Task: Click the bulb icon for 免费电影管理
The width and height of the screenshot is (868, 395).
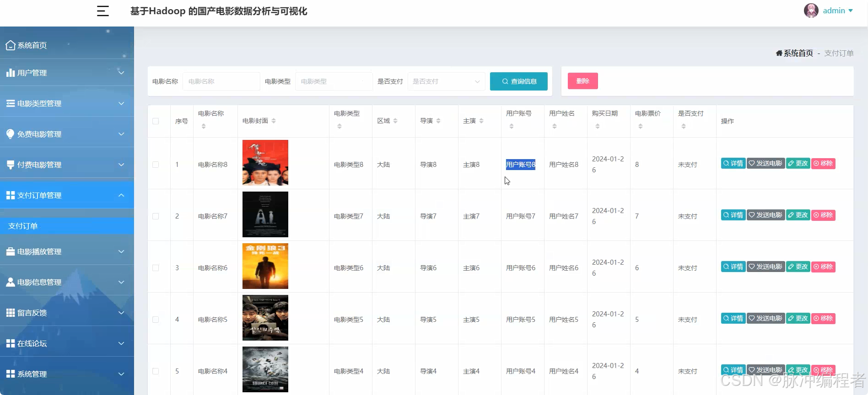Action: [x=11, y=134]
